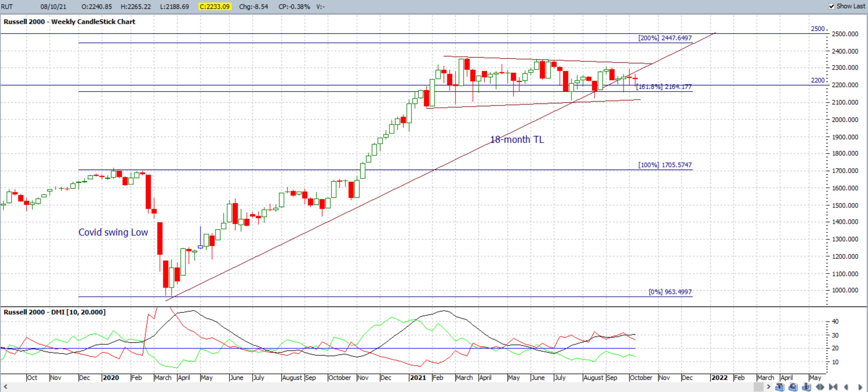
Task: Click the horizontal scrollbar left arrow
Action: pos(5,387)
